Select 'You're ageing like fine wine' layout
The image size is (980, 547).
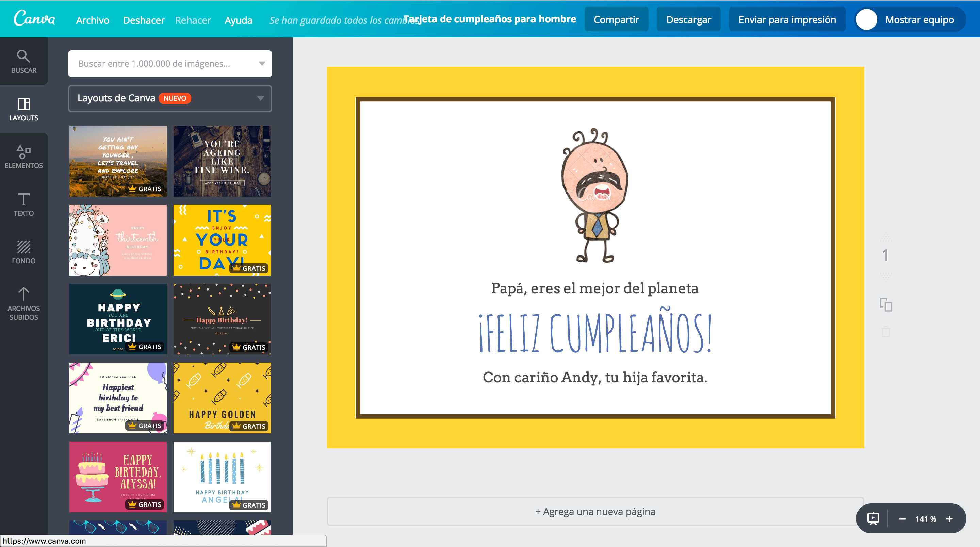click(x=222, y=161)
